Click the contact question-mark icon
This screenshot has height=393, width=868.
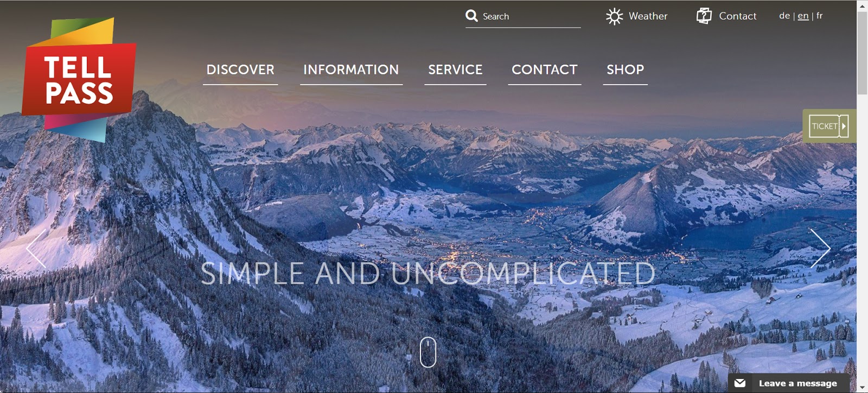[x=704, y=16]
